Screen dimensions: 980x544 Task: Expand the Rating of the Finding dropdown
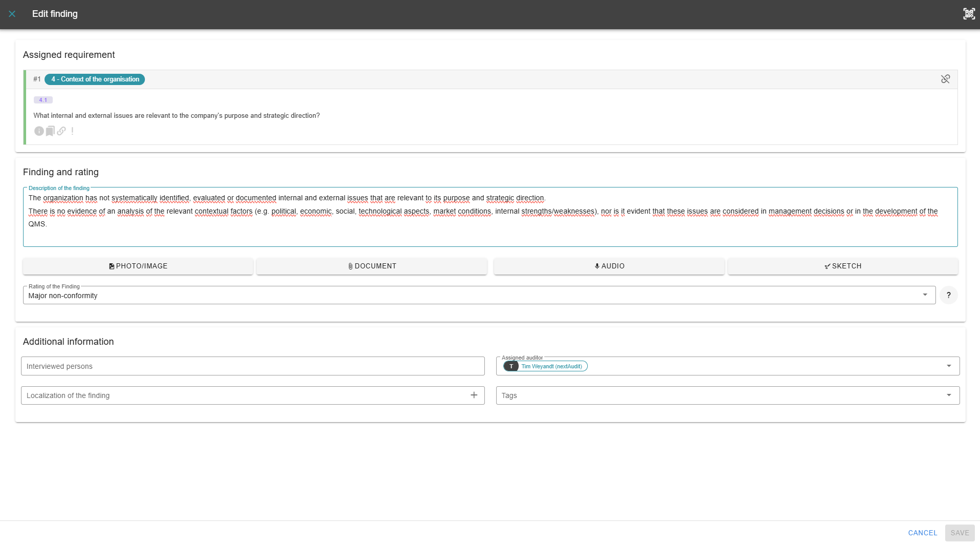[x=925, y=295]
